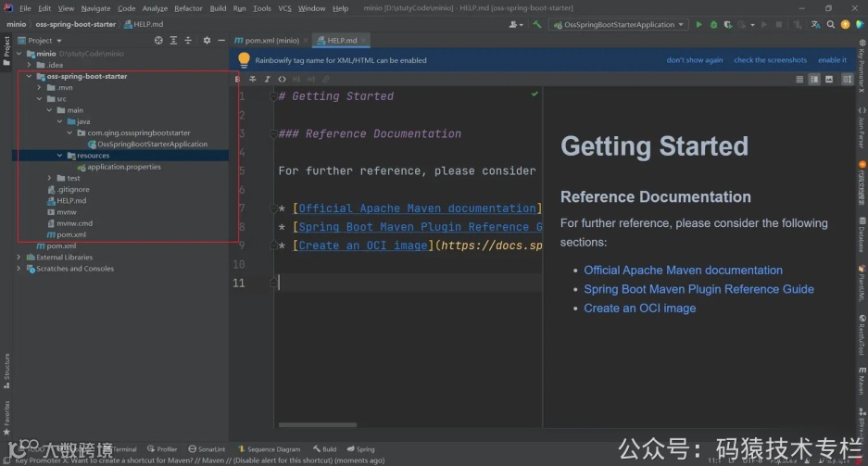Open Search Everywhere magnifier icon

(833, 24)
